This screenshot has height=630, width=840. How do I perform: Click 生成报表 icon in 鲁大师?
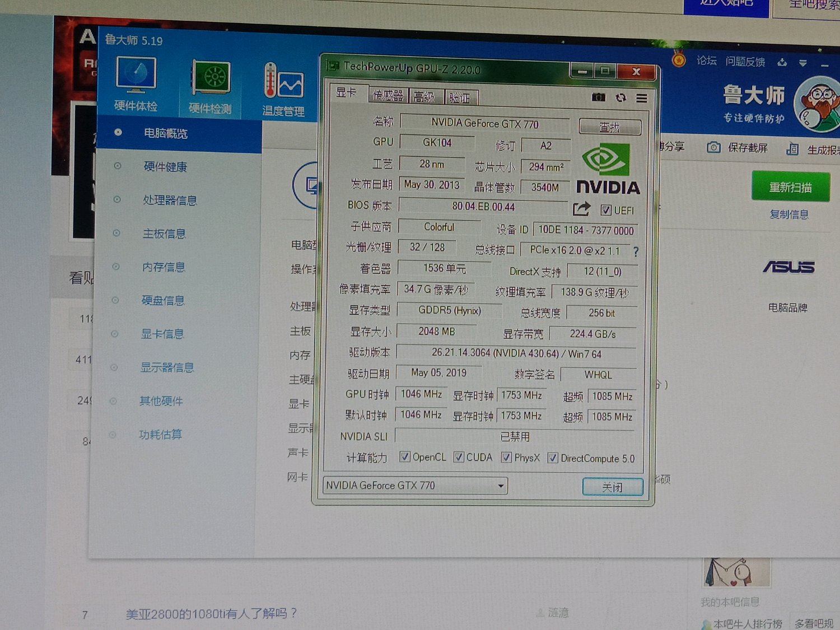point(792,149)
